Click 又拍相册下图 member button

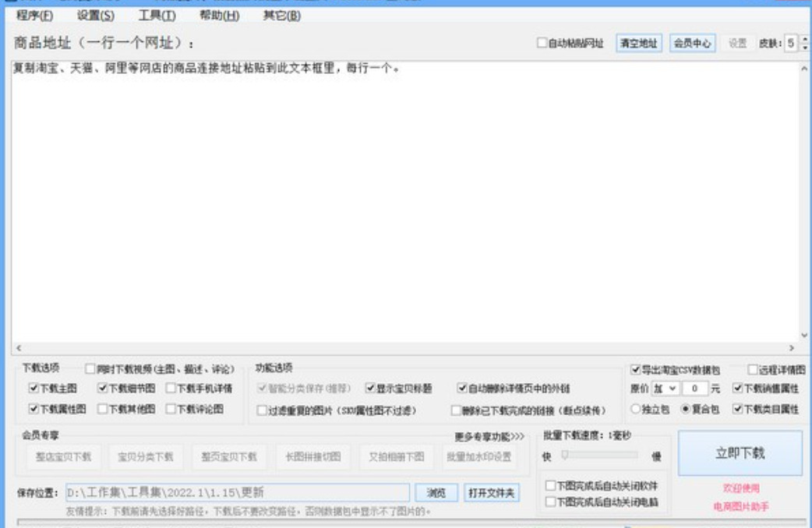[396, 456]
